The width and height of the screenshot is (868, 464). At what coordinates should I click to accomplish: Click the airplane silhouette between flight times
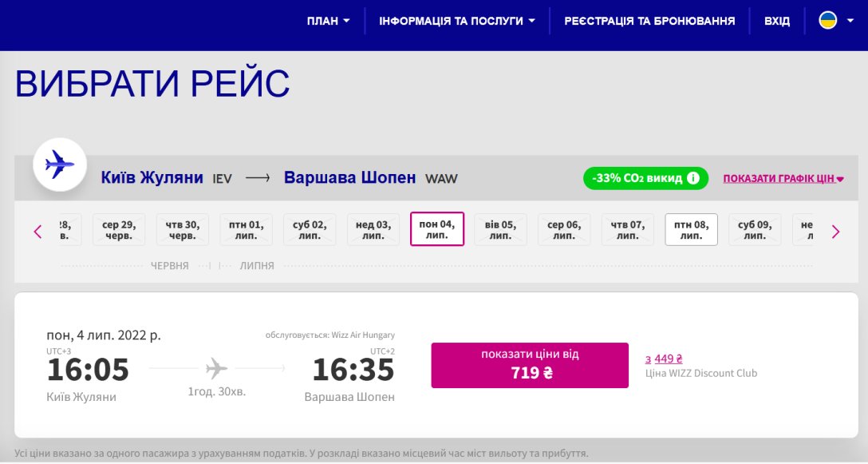click(x=216, y=368)
